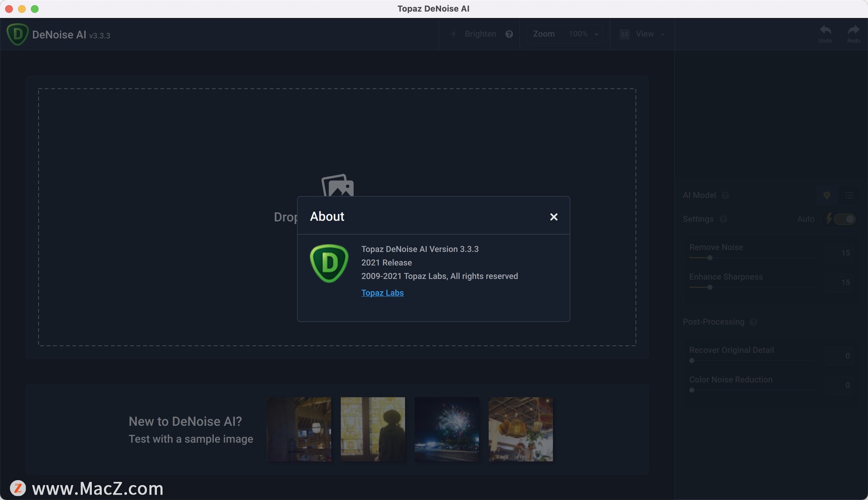Screen dimensions: 868x500
Task: Click the 'AI Model' label
Action: tap(699, 195)
